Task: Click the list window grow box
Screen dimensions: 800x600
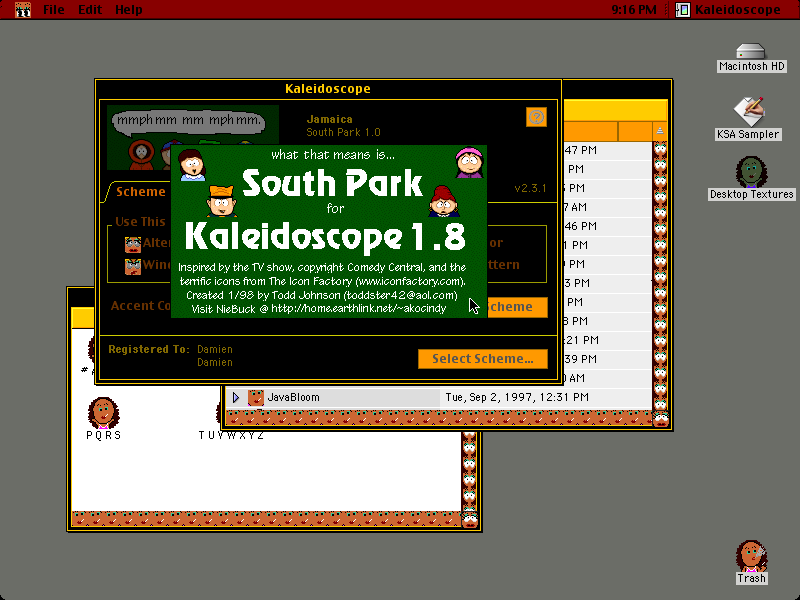Action: coord(661,419)
